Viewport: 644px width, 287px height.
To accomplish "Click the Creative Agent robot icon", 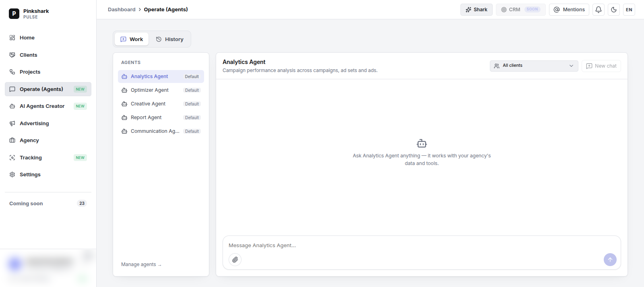I will 124,104.
